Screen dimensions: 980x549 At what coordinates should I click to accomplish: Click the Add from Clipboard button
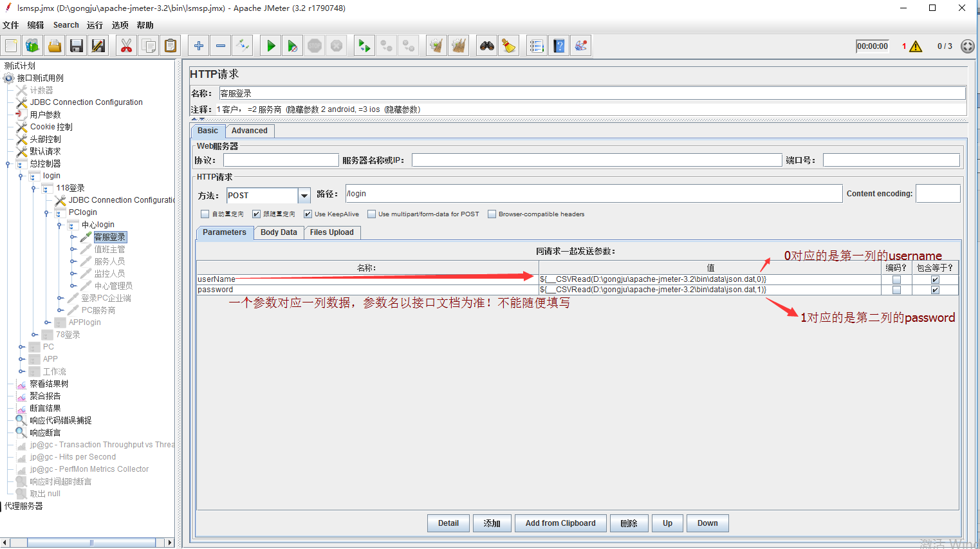[x=560, y=523]
